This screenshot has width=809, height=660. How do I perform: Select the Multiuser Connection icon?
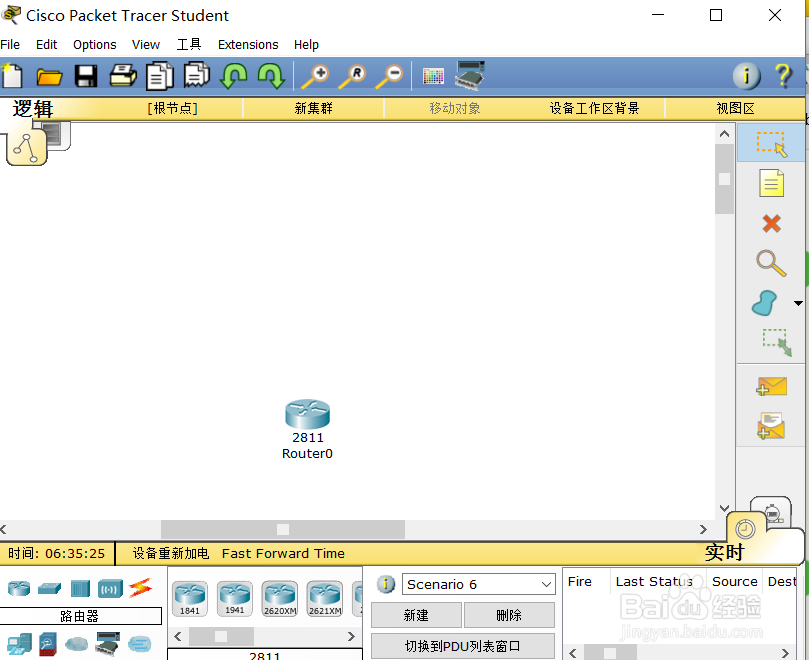click(x=139, y=643)
